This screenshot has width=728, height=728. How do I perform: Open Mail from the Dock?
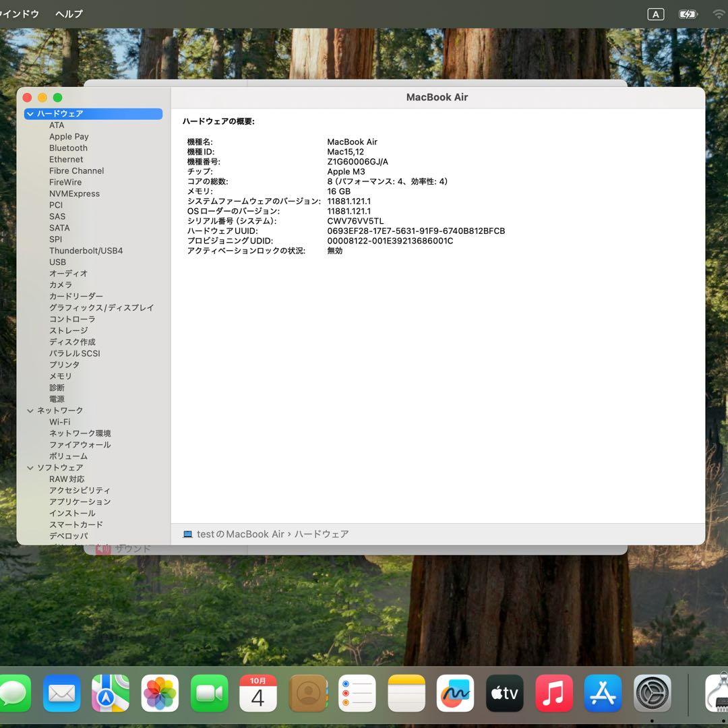[61, 692]
